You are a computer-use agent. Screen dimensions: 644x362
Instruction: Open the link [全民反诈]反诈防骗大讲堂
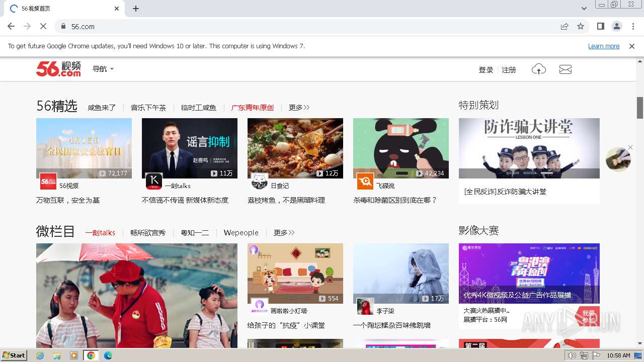(505, 192)
